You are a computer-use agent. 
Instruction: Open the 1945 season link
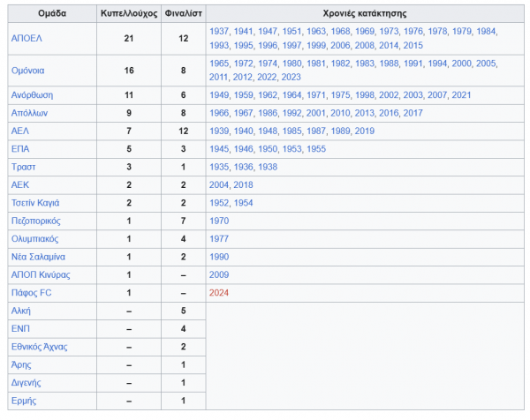[219, 149]
